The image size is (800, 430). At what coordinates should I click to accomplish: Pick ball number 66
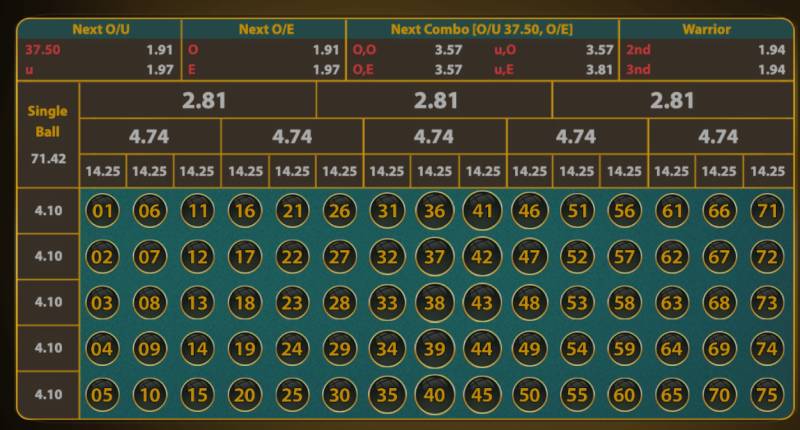click(719, 211)
